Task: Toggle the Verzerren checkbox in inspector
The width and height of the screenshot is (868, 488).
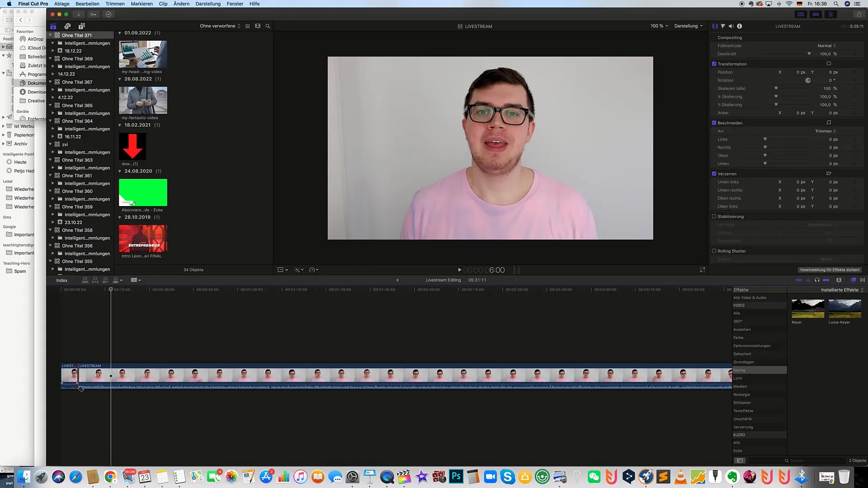Action: pyautogui.click(x=714, y=174)
